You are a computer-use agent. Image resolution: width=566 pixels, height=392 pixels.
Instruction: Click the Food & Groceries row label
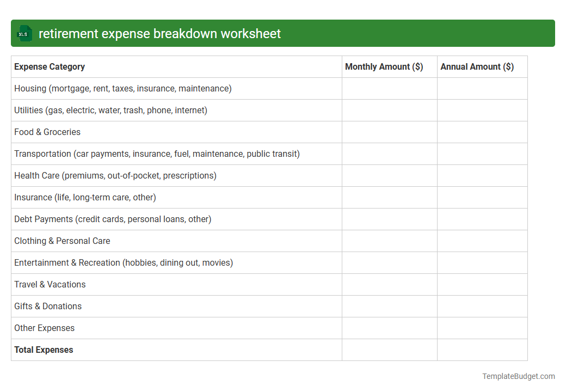[x=47, y=132]
